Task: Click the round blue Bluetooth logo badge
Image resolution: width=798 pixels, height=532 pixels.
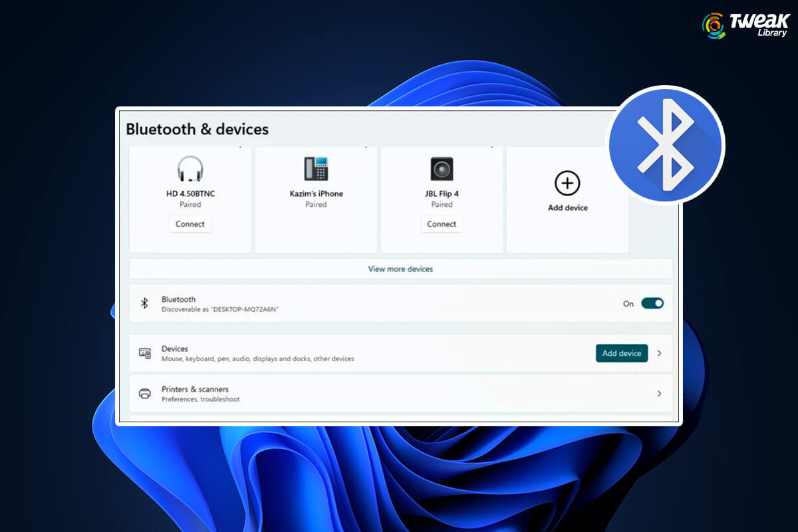Action: click(x=666, y=144)
